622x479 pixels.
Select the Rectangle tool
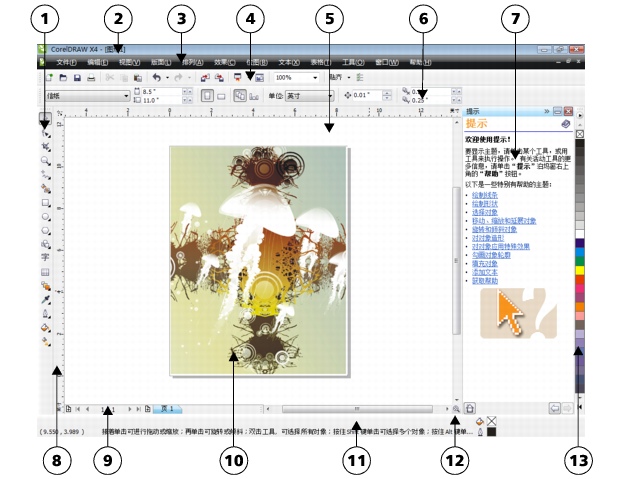tap(46, 203)
